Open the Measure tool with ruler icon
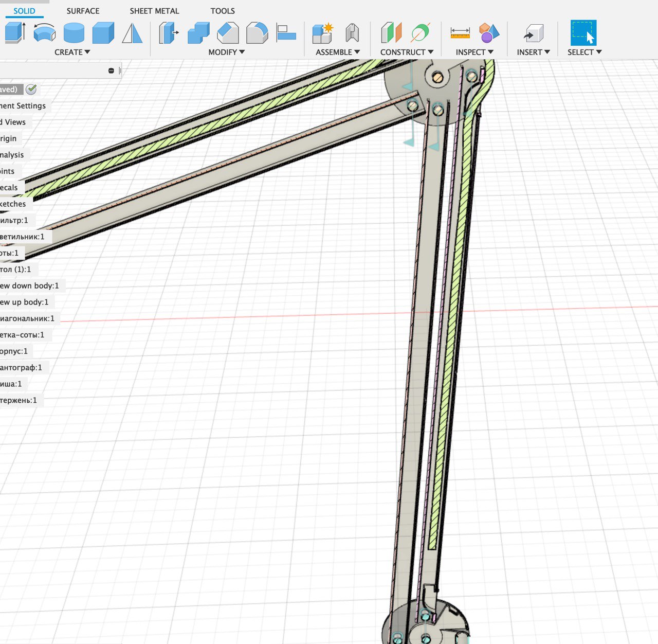The height and width of the screenshot is (644, 658). pos(460,33)
